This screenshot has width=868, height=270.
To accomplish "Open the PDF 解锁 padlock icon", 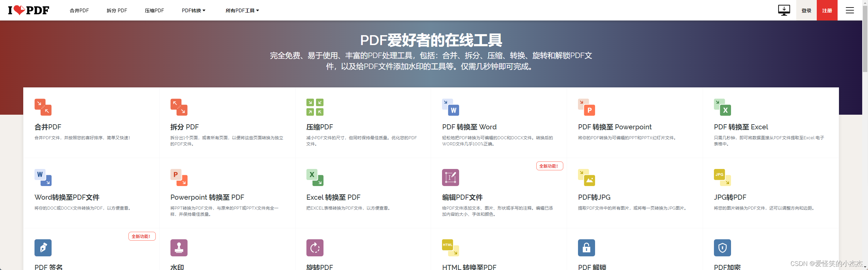I will pos(587,248).
